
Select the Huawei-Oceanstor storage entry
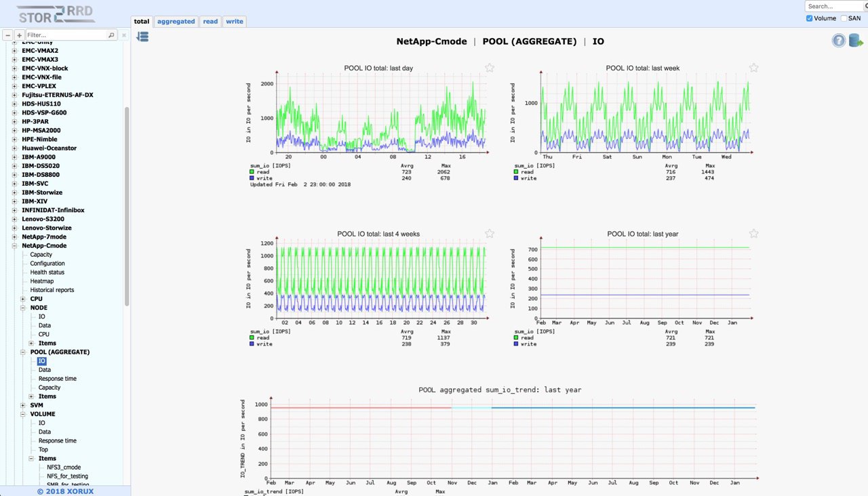(49, 148)
